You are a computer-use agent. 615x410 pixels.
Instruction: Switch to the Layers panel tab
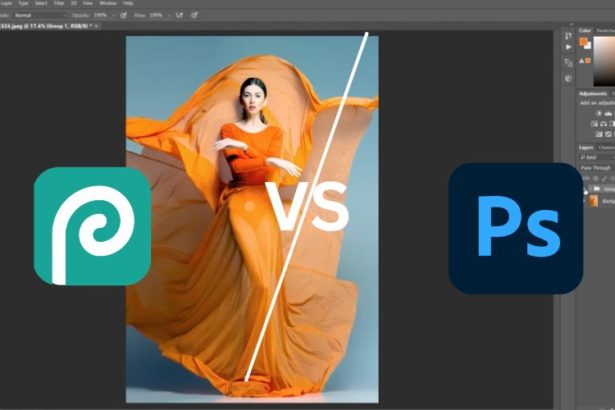click(586, 148)
